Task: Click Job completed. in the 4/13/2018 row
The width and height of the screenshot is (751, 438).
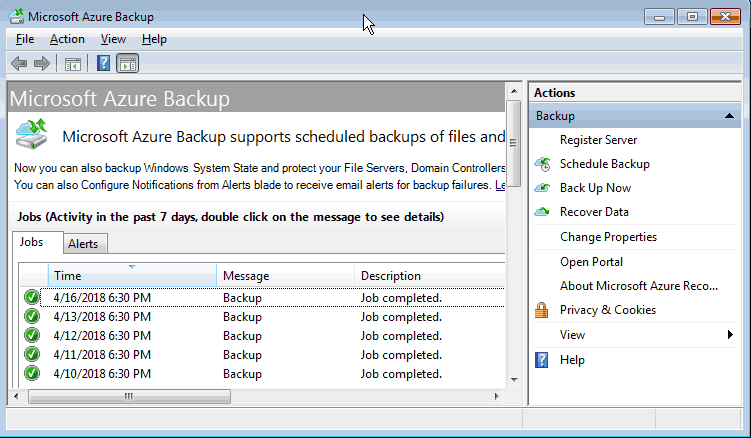Action: pyautogui.click(x=401, y=317)
